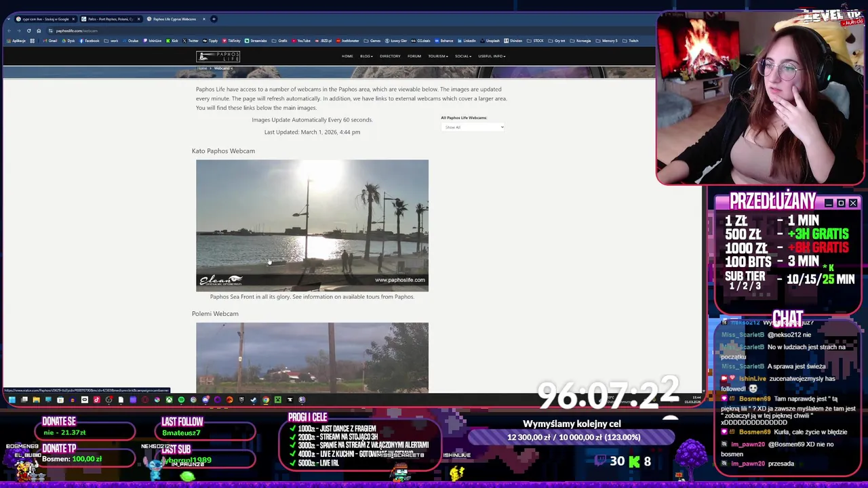This screenshot has height=488, width=868.
Task: Open Minecraft from the taskbar
Action: pos(277,400)
